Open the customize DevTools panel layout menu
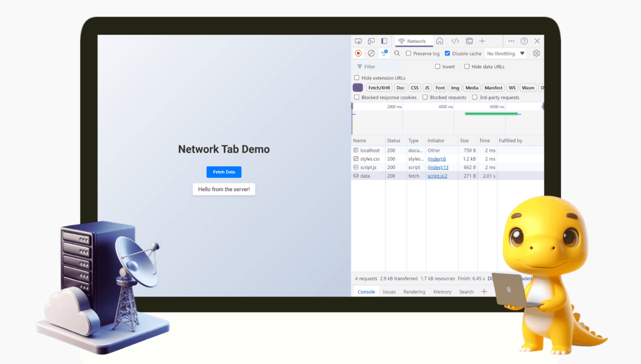Screen dimensions: 641x364 pyautogui.click(x=384, y=41)
